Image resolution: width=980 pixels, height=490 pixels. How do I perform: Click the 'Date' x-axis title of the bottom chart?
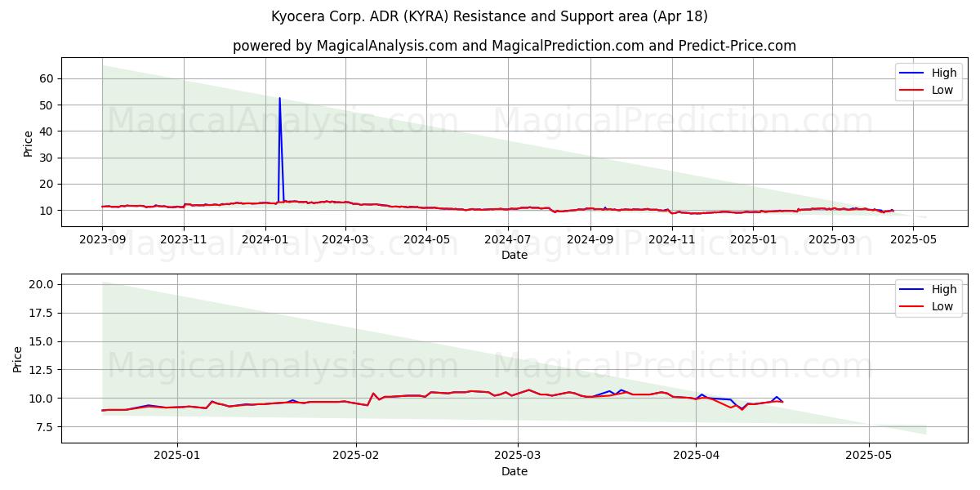514,471
